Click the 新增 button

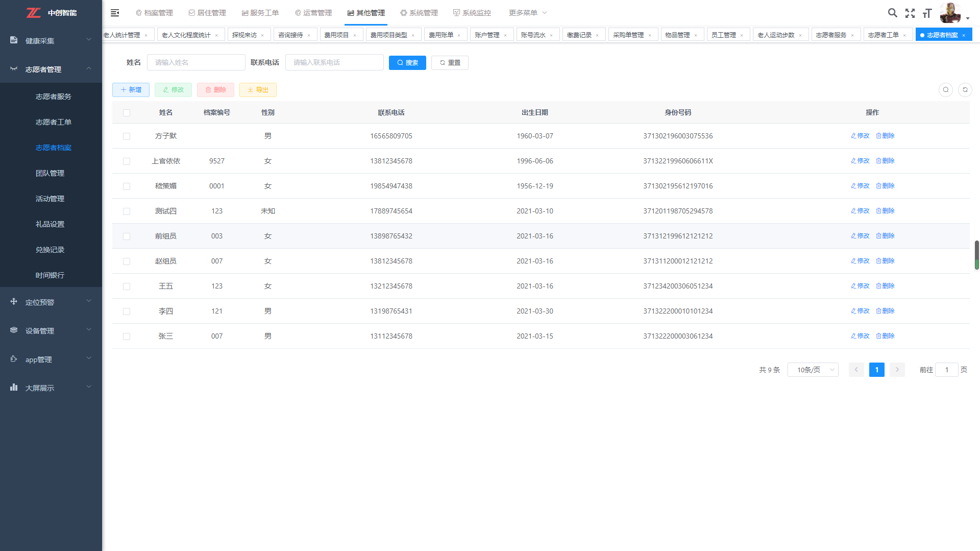coord(131,90)
